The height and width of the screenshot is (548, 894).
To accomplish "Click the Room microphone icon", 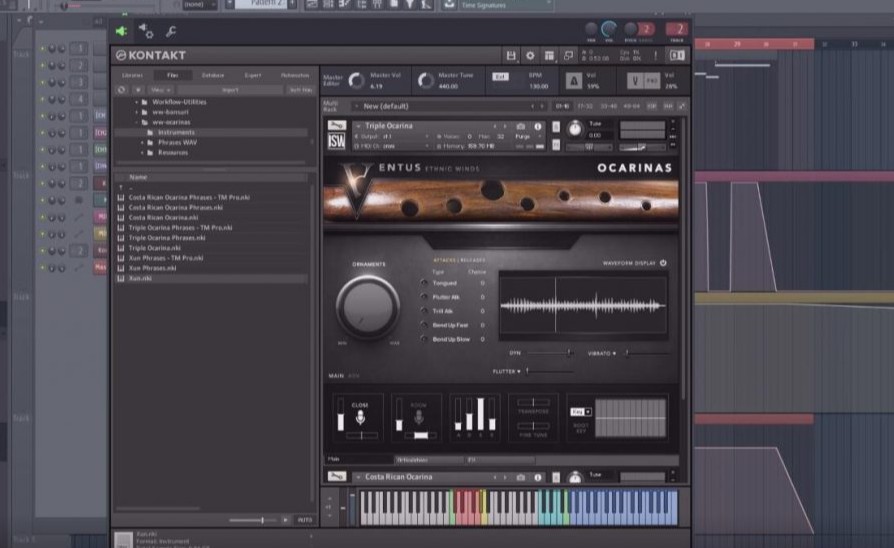I will (419, 418).
